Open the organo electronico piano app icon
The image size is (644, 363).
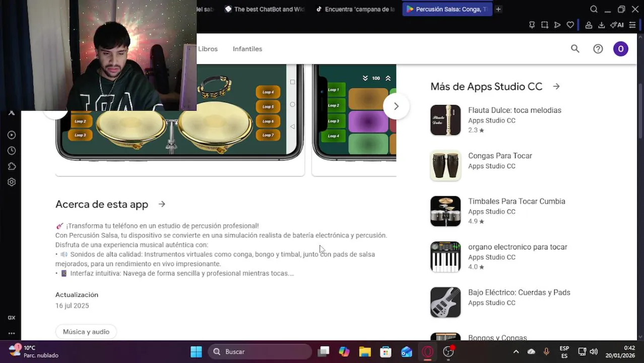[x=445, y=257]
